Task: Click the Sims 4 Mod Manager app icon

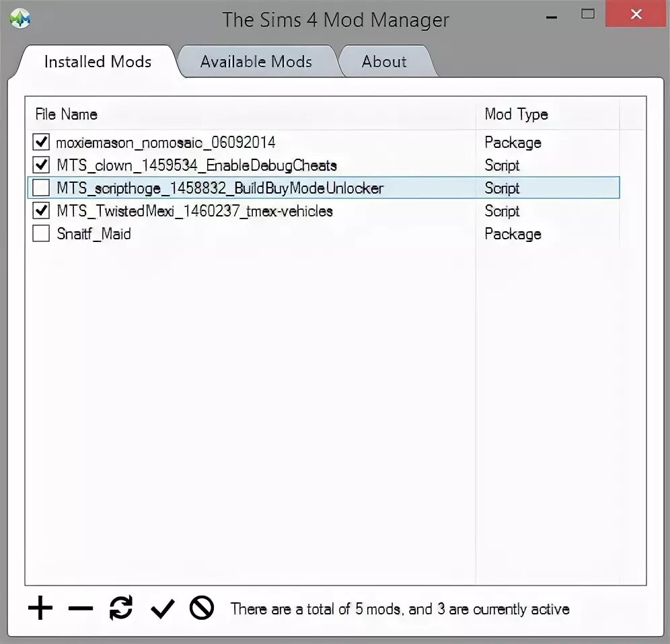Action: coord(20,18)
